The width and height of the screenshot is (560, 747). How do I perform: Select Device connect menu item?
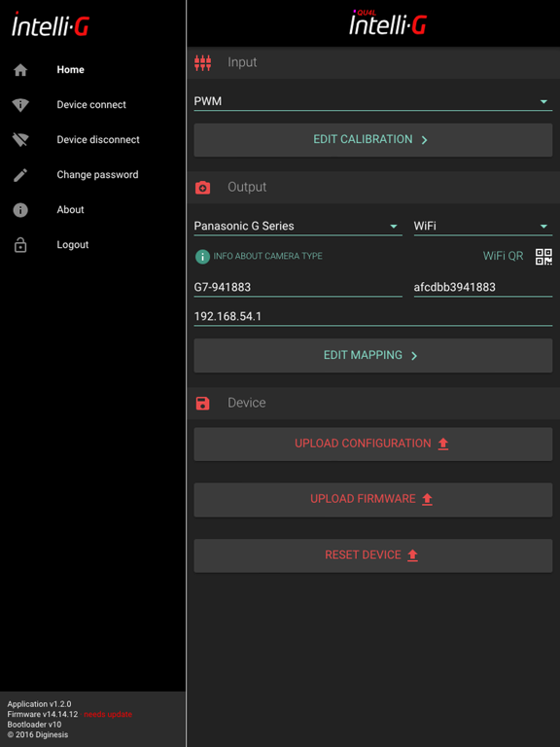tap(91, 105)
